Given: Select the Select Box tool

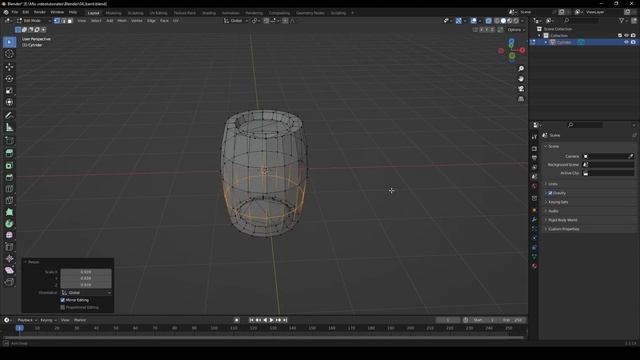Looking at the screenshot, I should pos(9,42).
